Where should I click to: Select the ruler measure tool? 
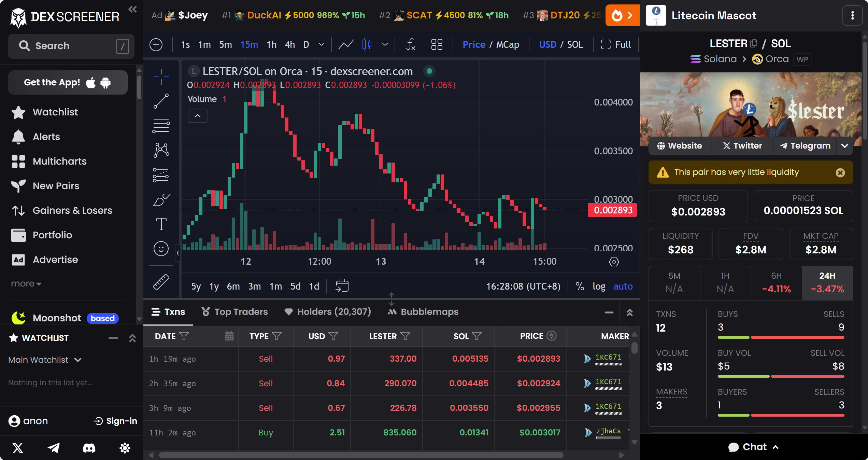coord(161,282)
